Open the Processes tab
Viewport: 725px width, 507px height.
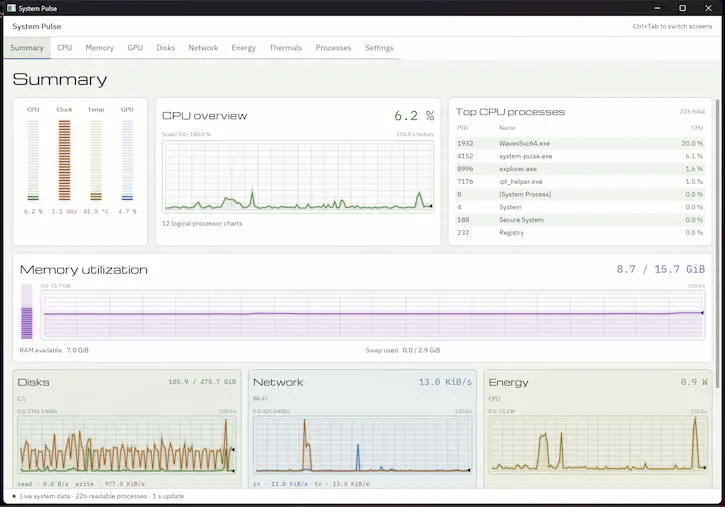(x=333, y=48)
